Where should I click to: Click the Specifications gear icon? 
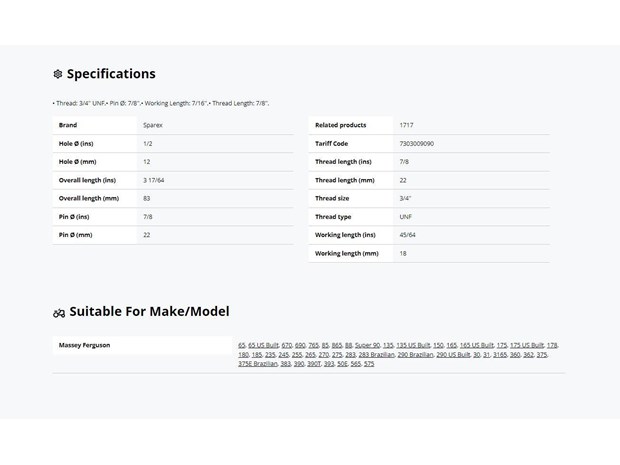[x=58, y=74]
